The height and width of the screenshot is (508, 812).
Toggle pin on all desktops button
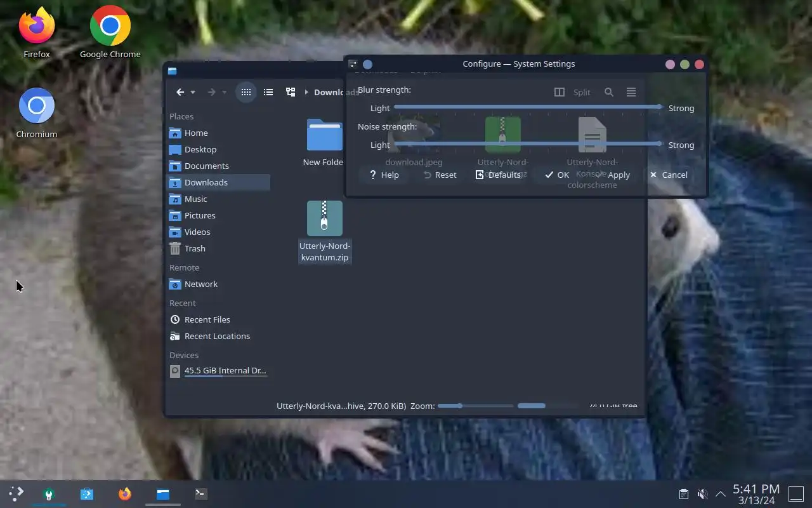tap(367, 64)
